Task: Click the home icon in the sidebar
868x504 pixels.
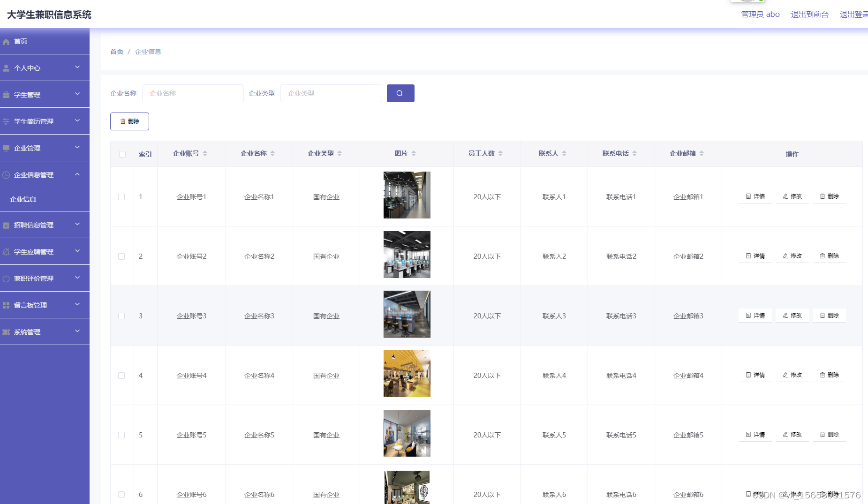Action: (x=6, y=42)
